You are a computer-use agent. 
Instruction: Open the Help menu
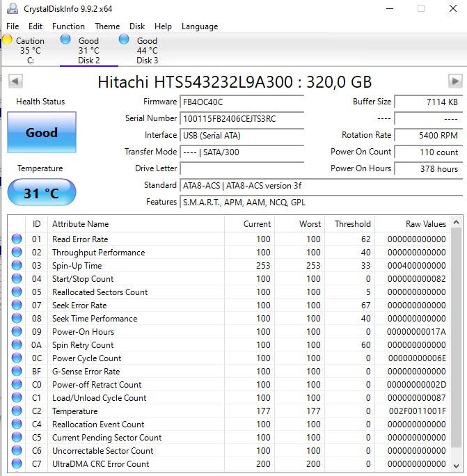pyautogui.click(x=163, y=26)
